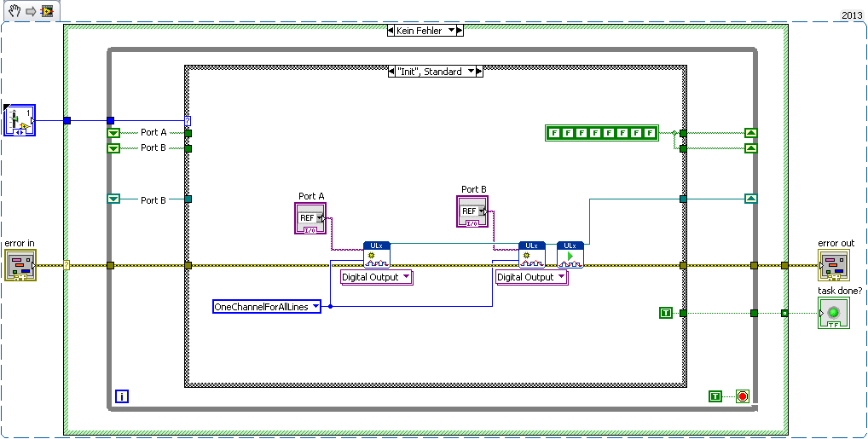Select the ULx Create Channel VI wired to Port A
This screenshot has width=868, height=439.
pos(376,255)
